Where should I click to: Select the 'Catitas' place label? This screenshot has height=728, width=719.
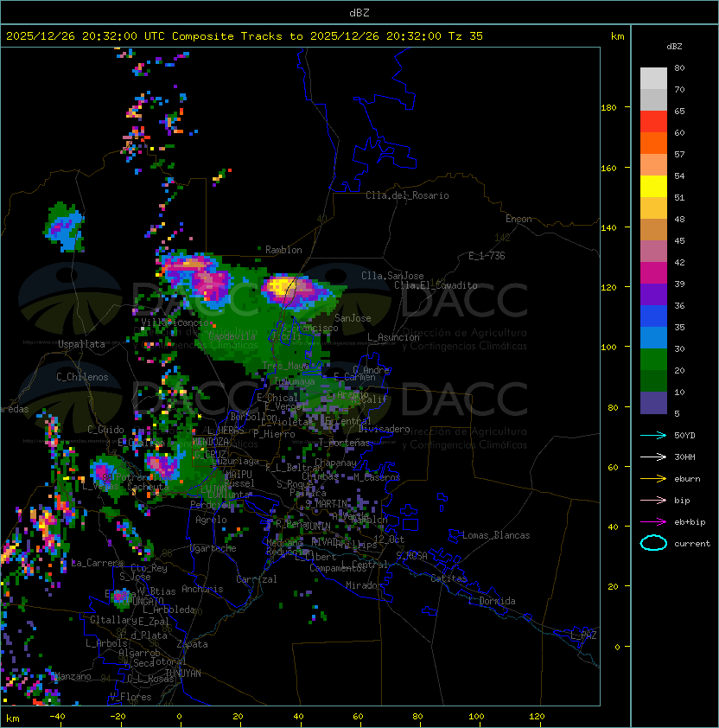tap(449, 578)
